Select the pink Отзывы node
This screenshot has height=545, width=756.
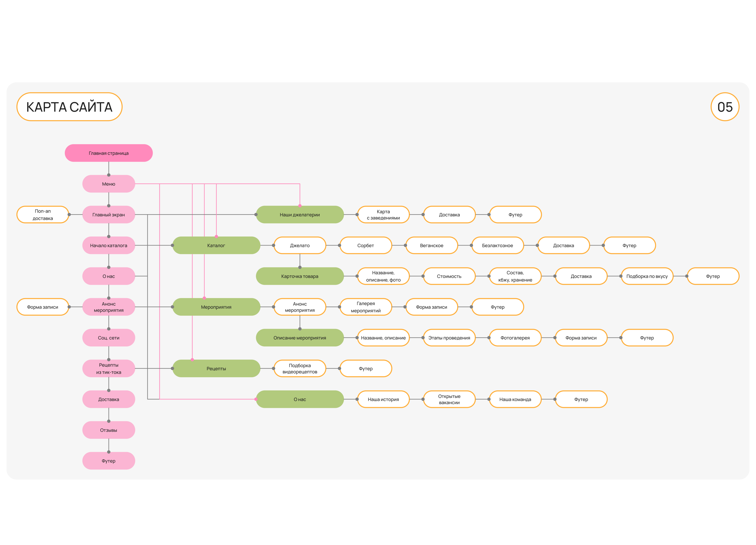(108, 430)
